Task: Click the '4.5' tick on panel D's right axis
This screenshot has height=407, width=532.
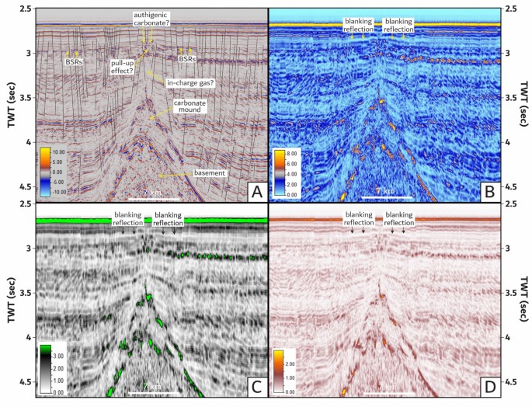Action: pyautogui.click(x=510, y=382)
